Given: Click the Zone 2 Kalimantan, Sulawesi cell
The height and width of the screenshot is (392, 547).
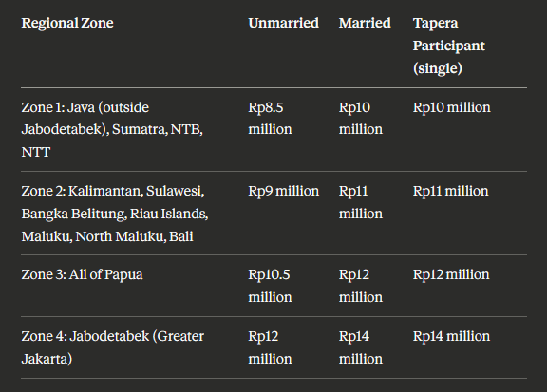Looking at the screenshot, I should click(114, 214).
